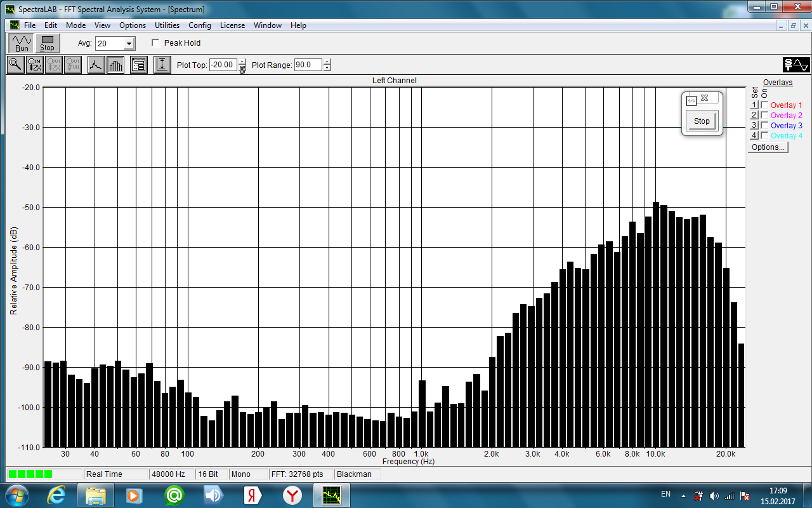Viewport: 812px width, 508px height.
Task: Click the overlay Options... button
Action: tap(768, 147)
